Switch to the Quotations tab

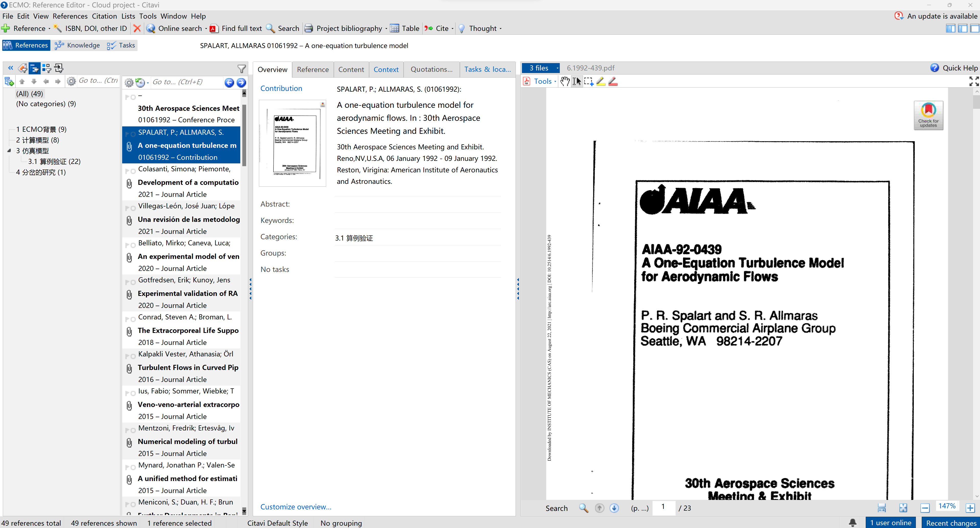click(x=431, y=69)
